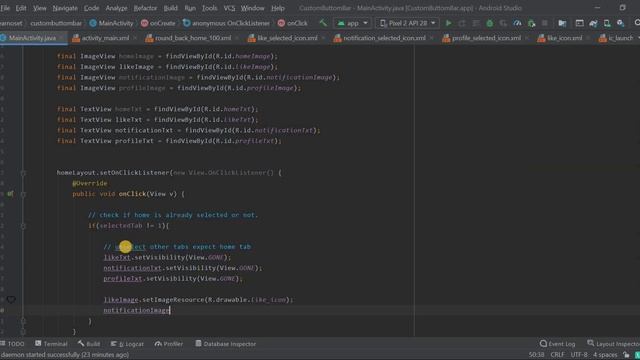Open the View menu
640x360 pixels.
click(40, 8)
